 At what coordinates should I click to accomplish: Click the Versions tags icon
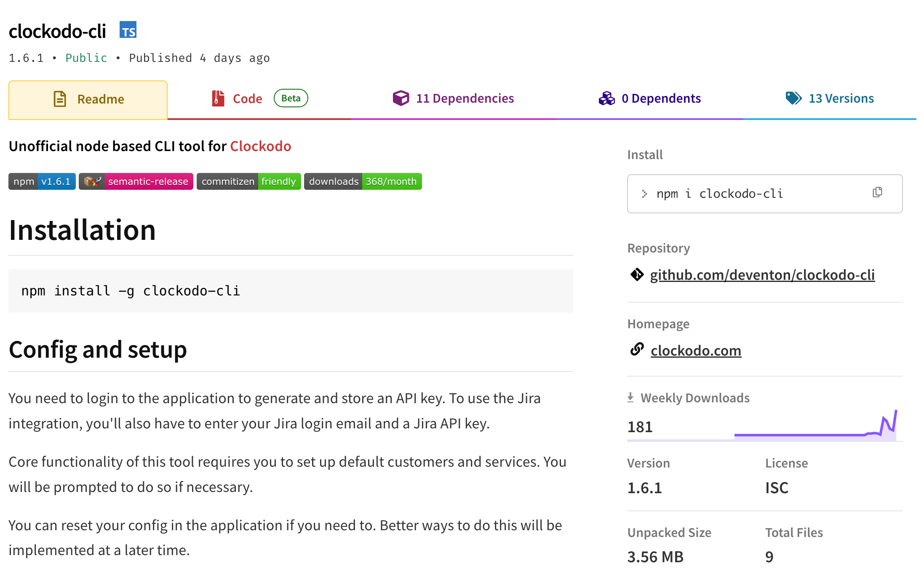[793, 98]
